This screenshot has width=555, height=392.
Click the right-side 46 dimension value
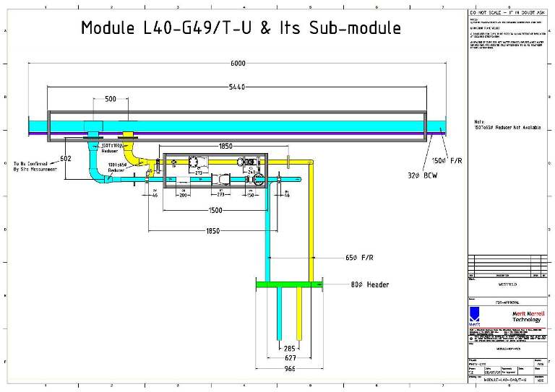(287, 195)
